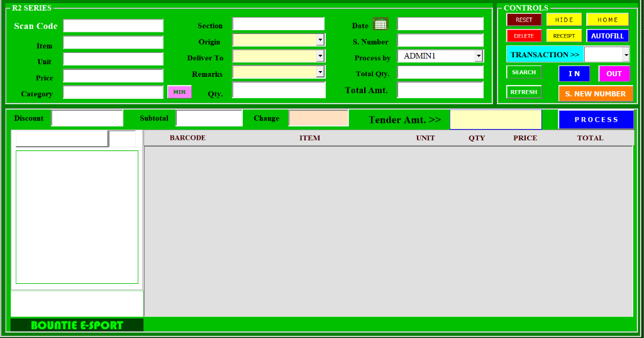The height and width of the screenshot is (338, 644).
Task: Click the Category input field
Action: coord(113,92)
